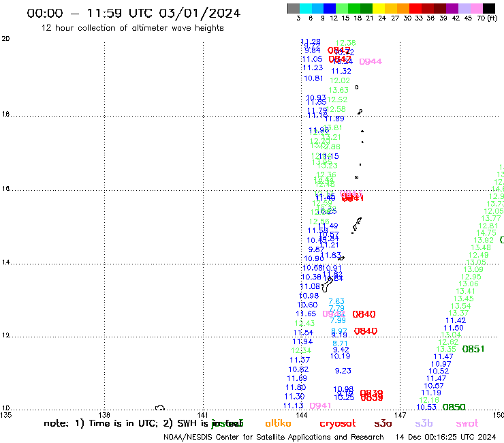Viewport: 504px width, 443px height.
Task: Click the green value '12.02'
Action: [340, 80]
